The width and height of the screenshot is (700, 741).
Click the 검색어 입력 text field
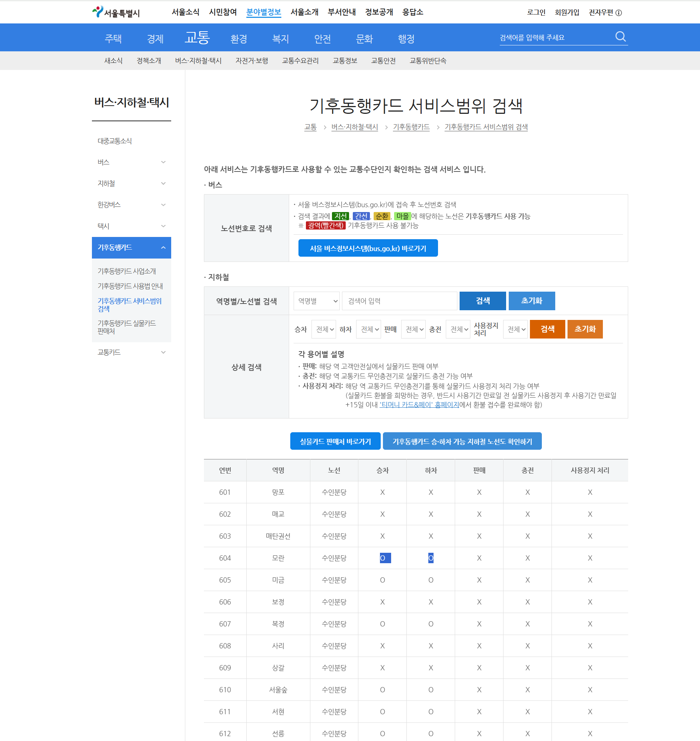[x=399, y=301]
